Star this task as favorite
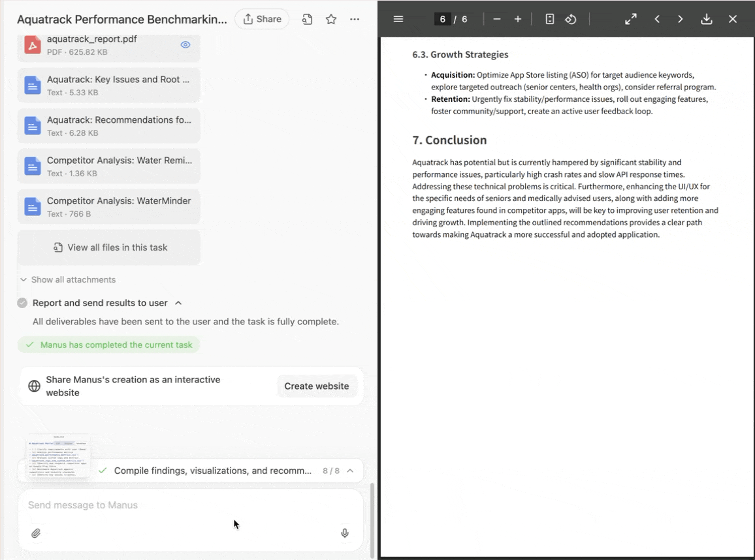The image size is (755, 560). 330,19
